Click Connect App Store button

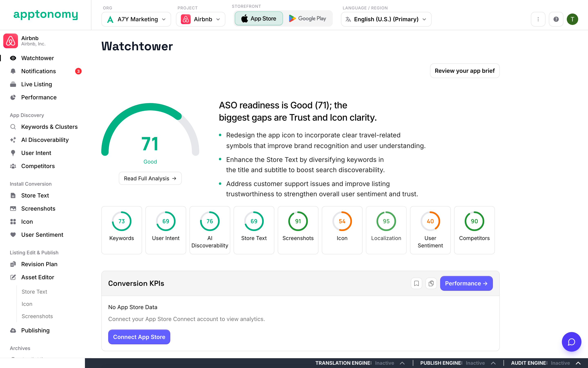pyautogui.click(x=139, y=337)
